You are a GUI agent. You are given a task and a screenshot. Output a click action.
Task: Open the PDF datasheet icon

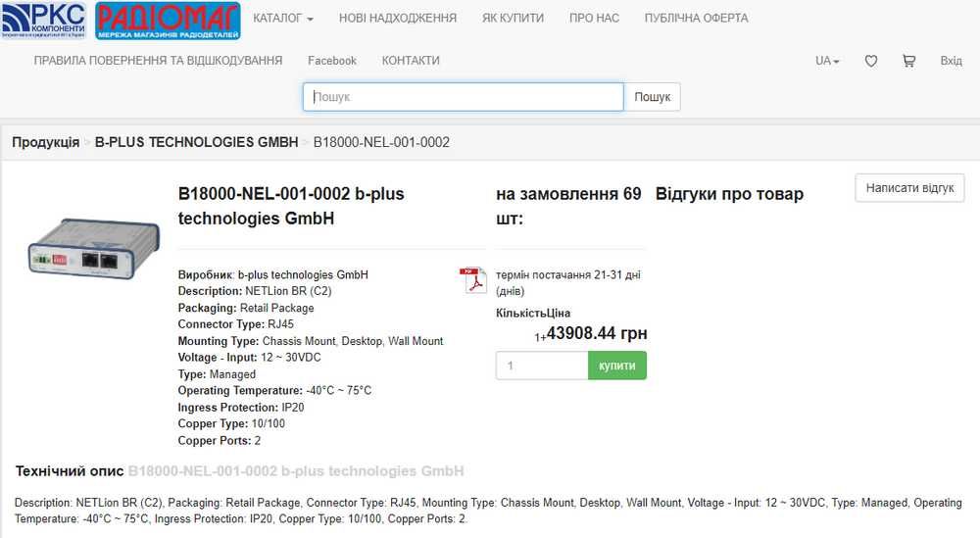pyautogui.click(x=473, y=280)
